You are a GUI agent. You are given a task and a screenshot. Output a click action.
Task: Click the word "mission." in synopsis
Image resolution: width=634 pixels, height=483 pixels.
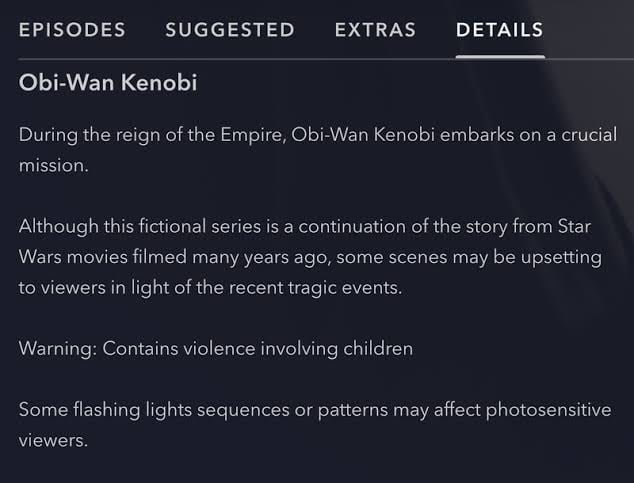[x=53, y=165]
